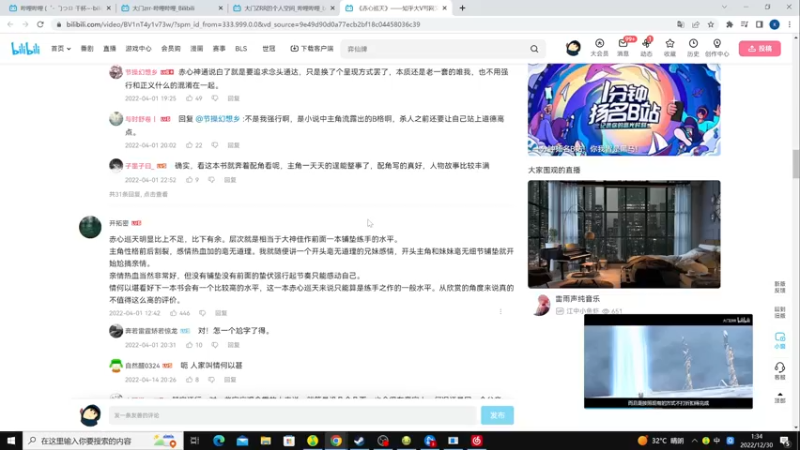This screenshot has height=450, width=800.
Task: Open the 直播 navigation item
Action: 110,48
